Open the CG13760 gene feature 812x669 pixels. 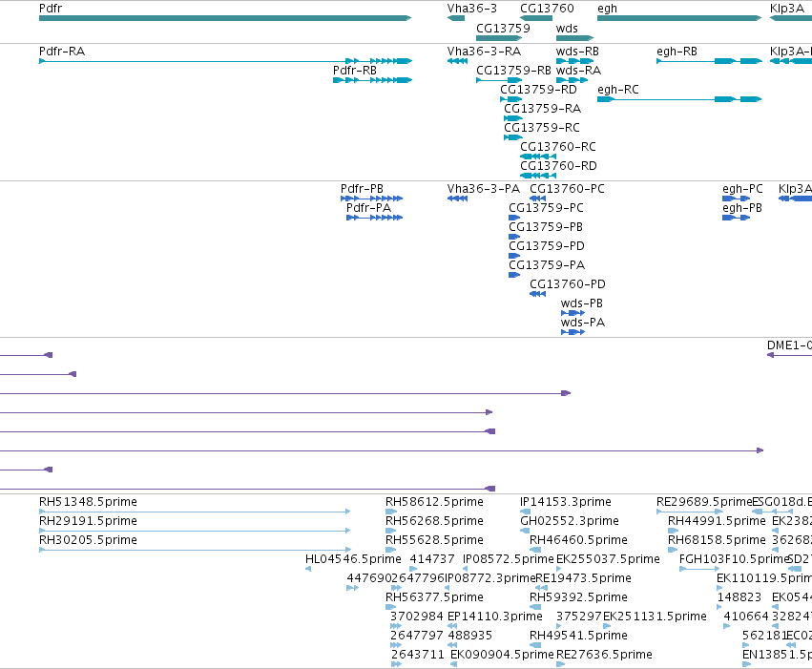click(x=536, y=18)
